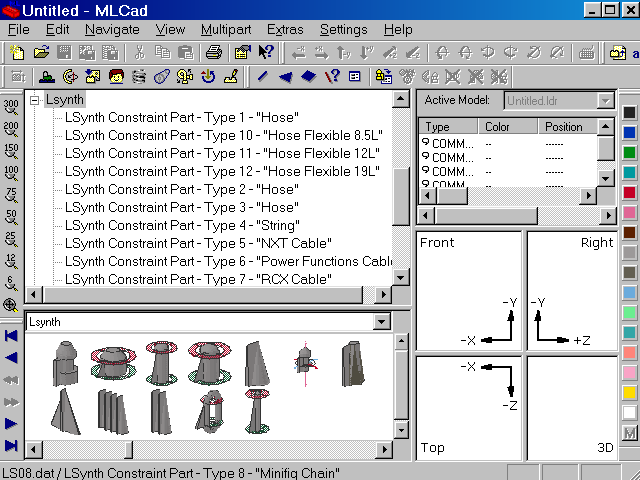Open the Edit menu

tap(57, 30)
